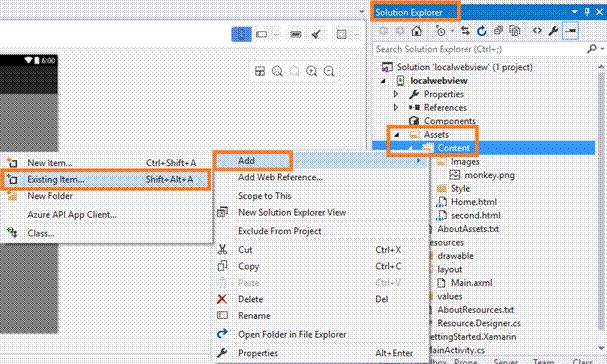Screen dimensions: 607x364
Task: Select the Components node in the tree
Action: [449, 121]
